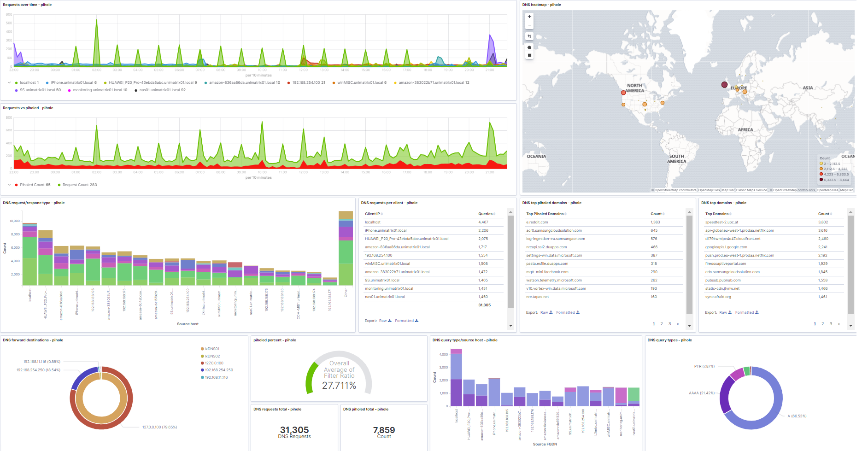Toggle 192.168.254.250 in forward destinations legend
This screenshot has height=451, width=868.
217,370
